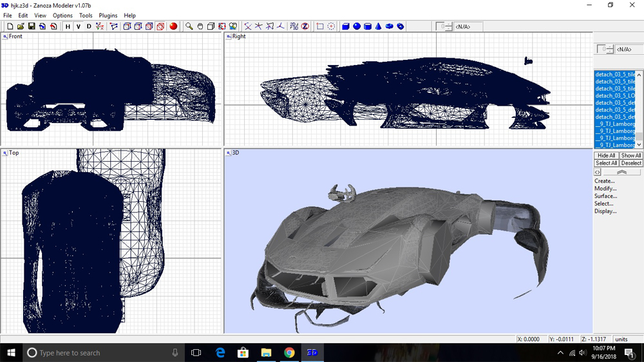Viewport: 644px width, 362px height.
Task: Click the Zoom All views icon
Action: click(x=233, y=26)
